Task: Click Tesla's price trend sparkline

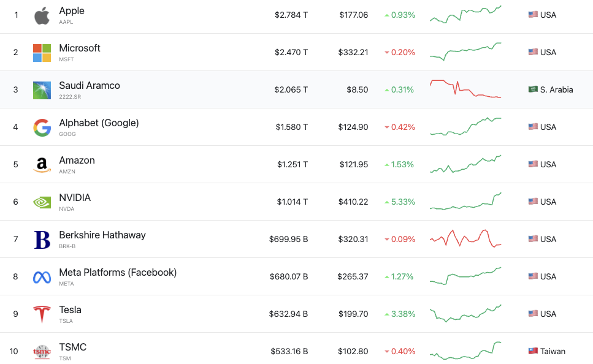Action: 465,313
